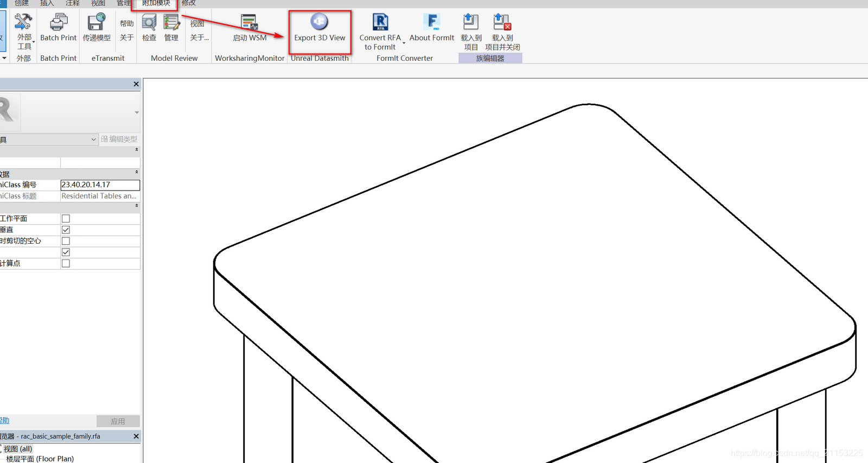
Task: Switch to the 附加模块 add-ins tab
Action: [156, 3]
